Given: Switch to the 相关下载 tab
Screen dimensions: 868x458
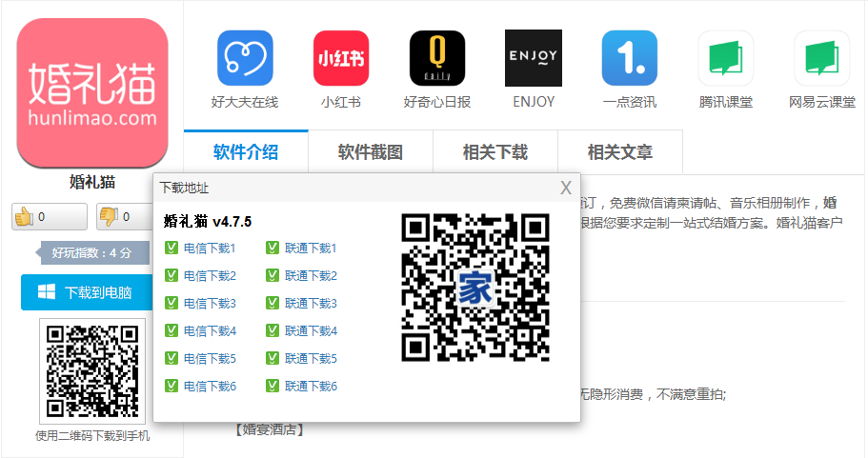Looking at the screenshot, I should (495, 151).
